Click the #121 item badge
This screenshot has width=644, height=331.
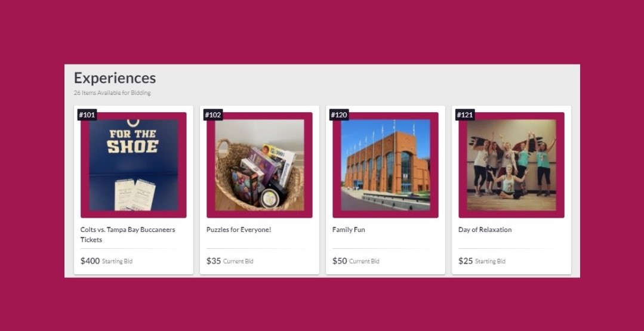click(466, 115)
